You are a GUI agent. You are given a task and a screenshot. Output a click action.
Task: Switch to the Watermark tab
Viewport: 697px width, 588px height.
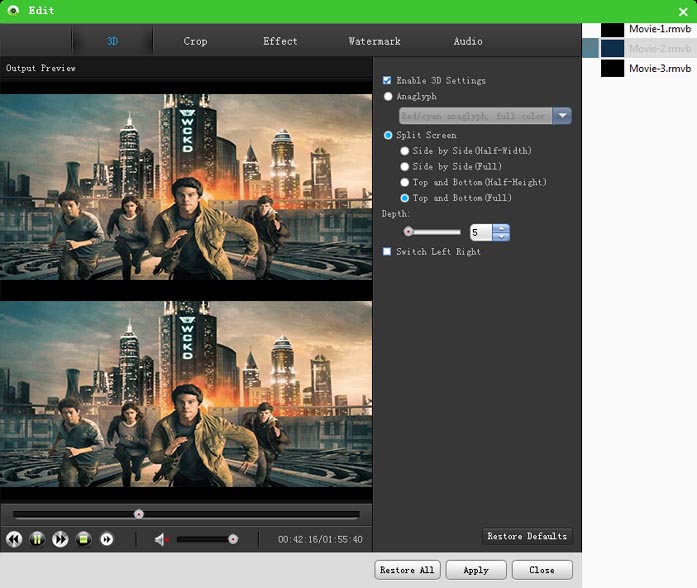click(x=374, y=41)
